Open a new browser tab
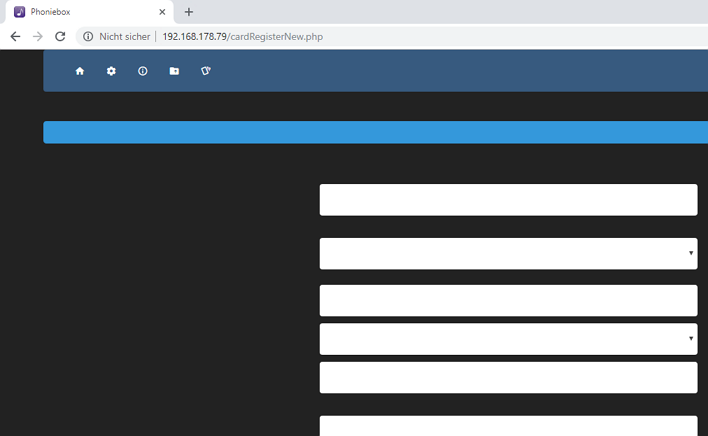 pyautogui.click(x=189, y=12)
